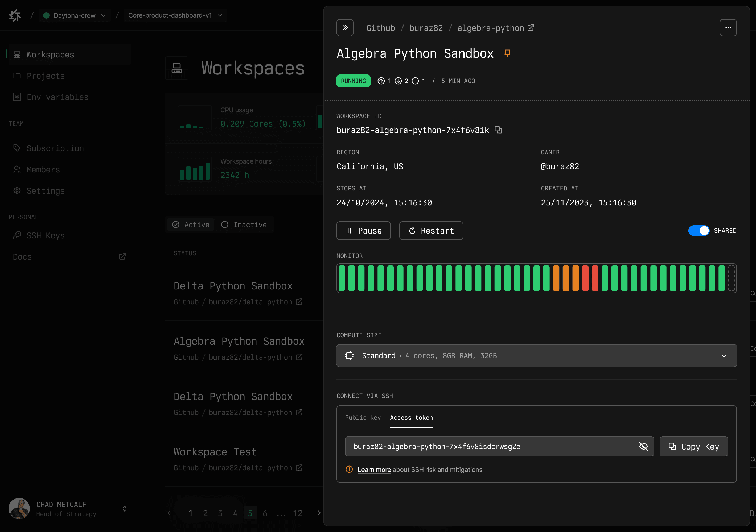Click a red bar in Monitor
This screenshot has height=532, width=756.
point(585,278)
